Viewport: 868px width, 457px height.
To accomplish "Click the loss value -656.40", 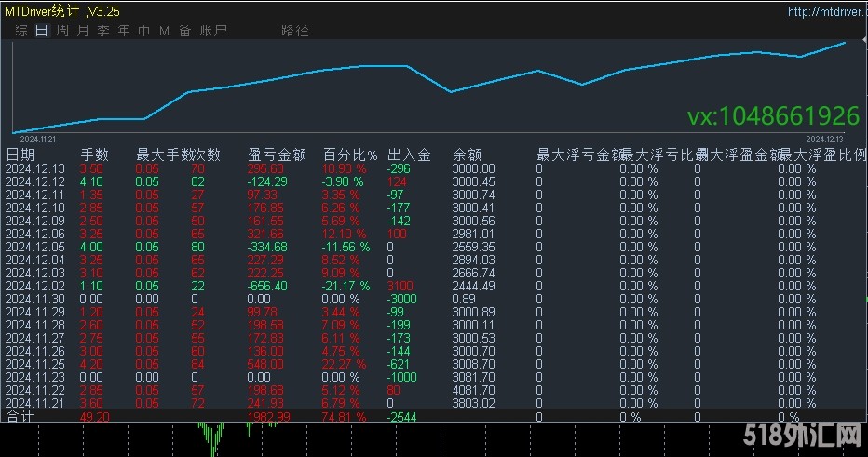I will click(267, 286).
